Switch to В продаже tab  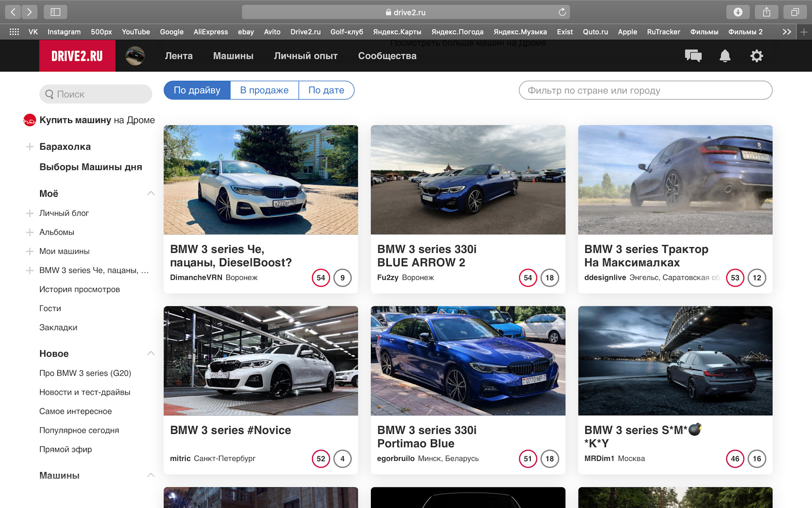point(264,90)
